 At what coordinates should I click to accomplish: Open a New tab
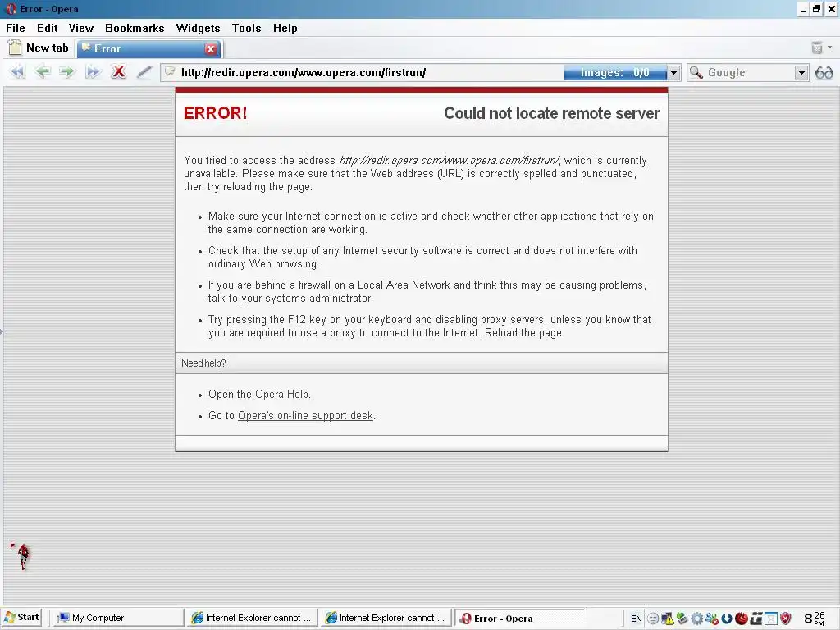(x=39, y=48)
